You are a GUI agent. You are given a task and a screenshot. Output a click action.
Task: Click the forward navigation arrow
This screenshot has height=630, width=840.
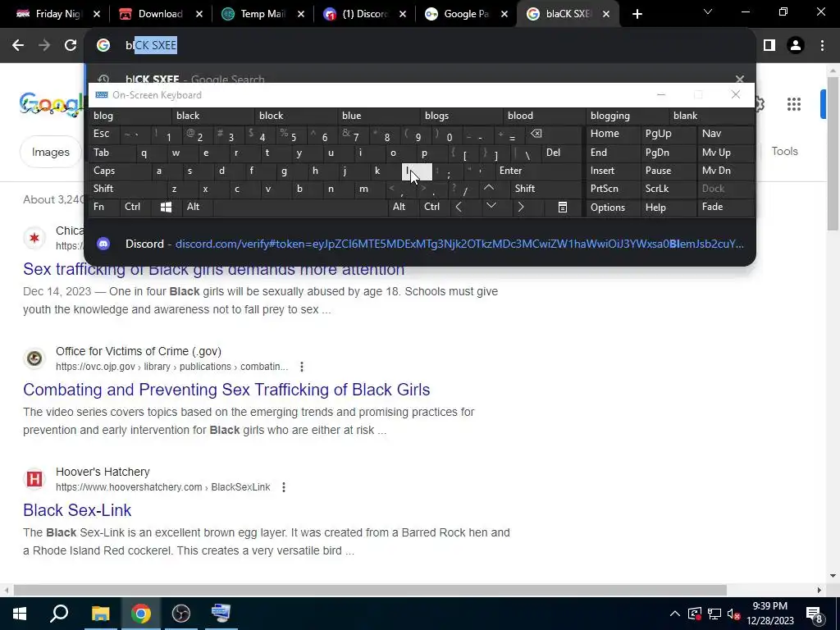point(44,46)
